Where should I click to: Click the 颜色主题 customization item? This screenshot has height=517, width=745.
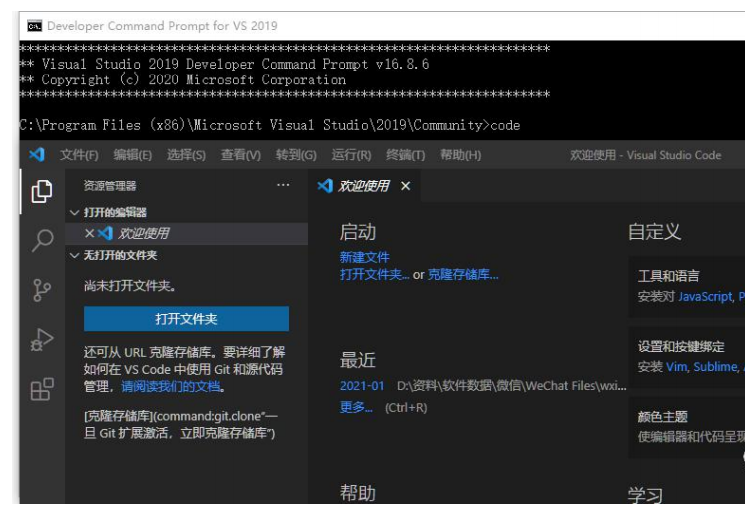coord(687,427)
